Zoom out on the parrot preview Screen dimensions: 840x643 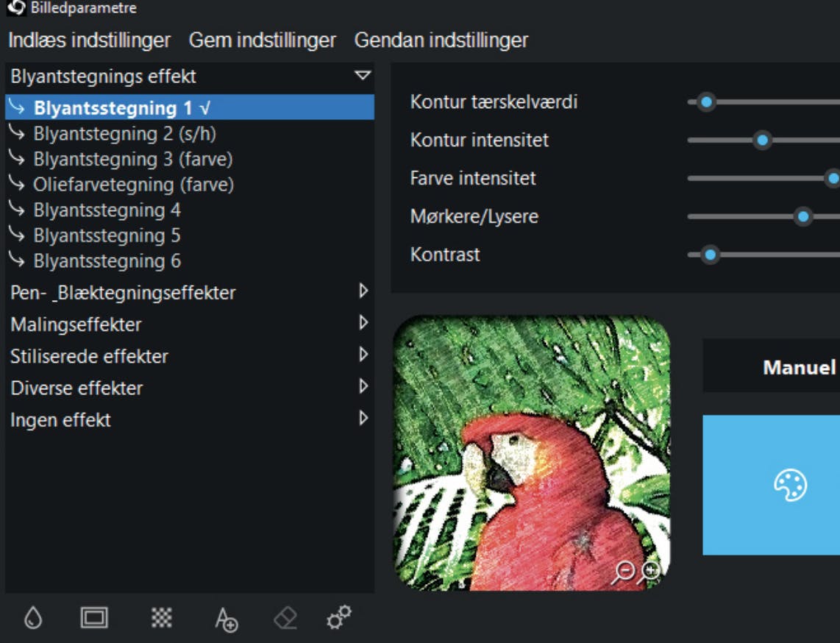(624, 572)
